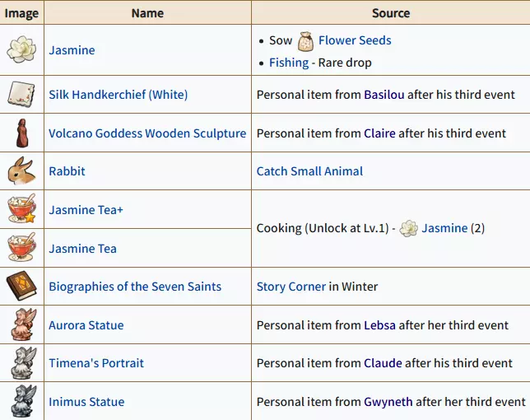530x420 pixels.
Task: Click the Aurora Statue icon
Action: pyautogui.click(x=21, y=324)
